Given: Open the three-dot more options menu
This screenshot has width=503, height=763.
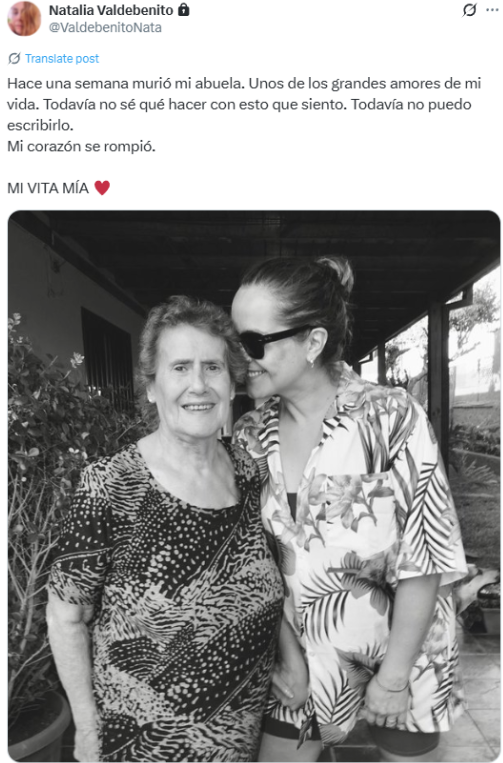Looking at the screenshot, I should [x=492, y=10].
